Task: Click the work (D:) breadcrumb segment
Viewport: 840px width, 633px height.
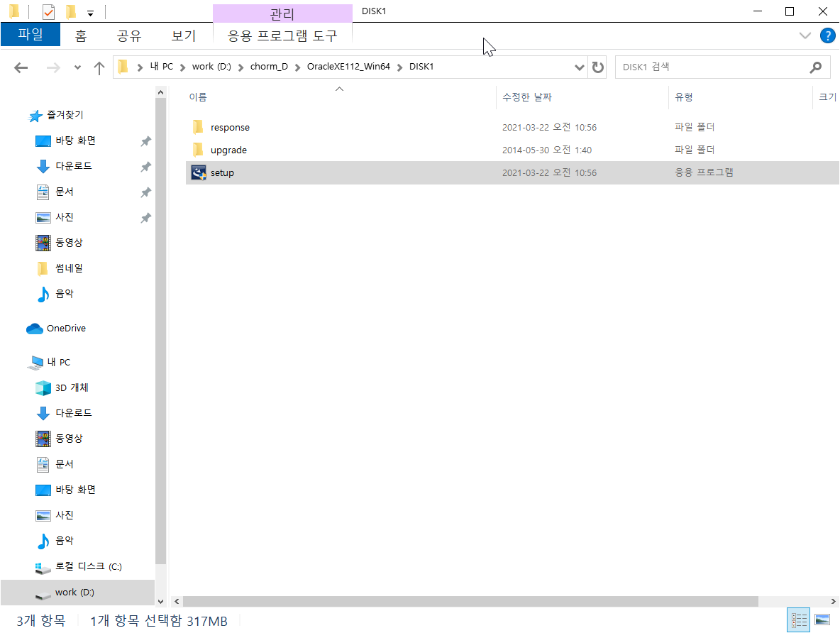Action: click(x=211, y=67)
